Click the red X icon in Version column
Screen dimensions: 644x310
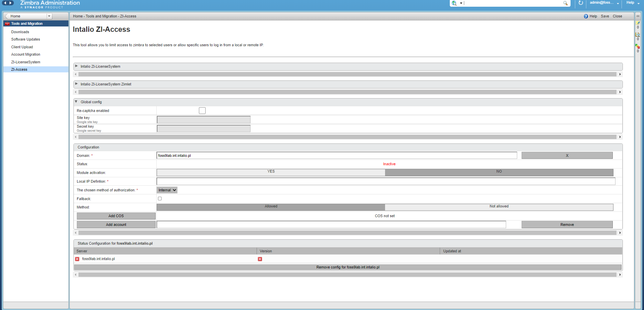pyautogui.click(x=260, y=259)
